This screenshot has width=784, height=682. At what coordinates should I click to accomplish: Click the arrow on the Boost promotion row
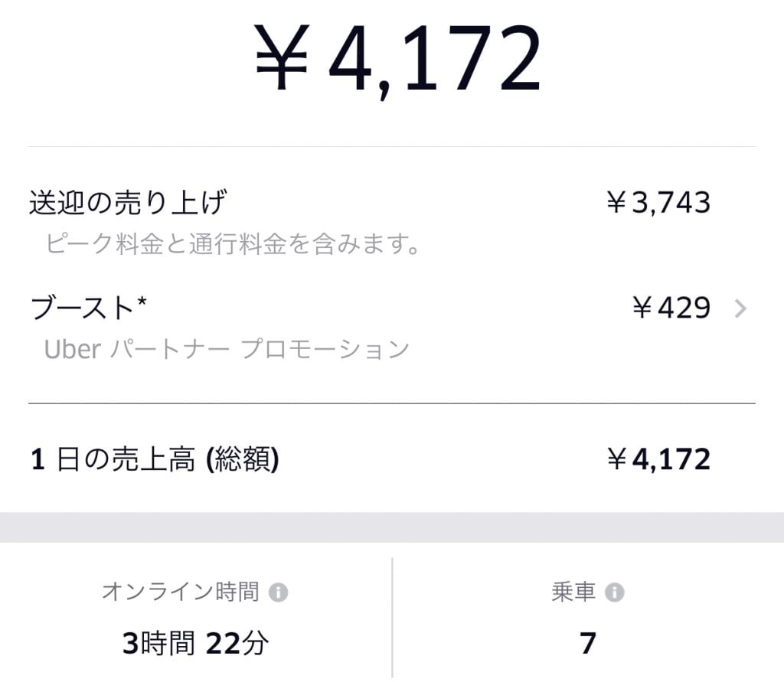[740, 308]
